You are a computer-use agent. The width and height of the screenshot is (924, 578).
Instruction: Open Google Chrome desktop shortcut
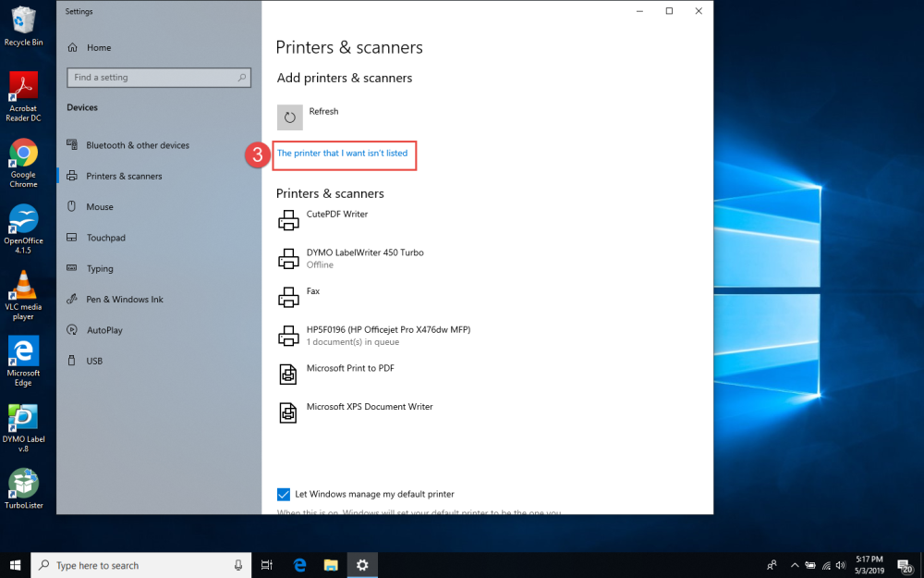tap(24, 163)
